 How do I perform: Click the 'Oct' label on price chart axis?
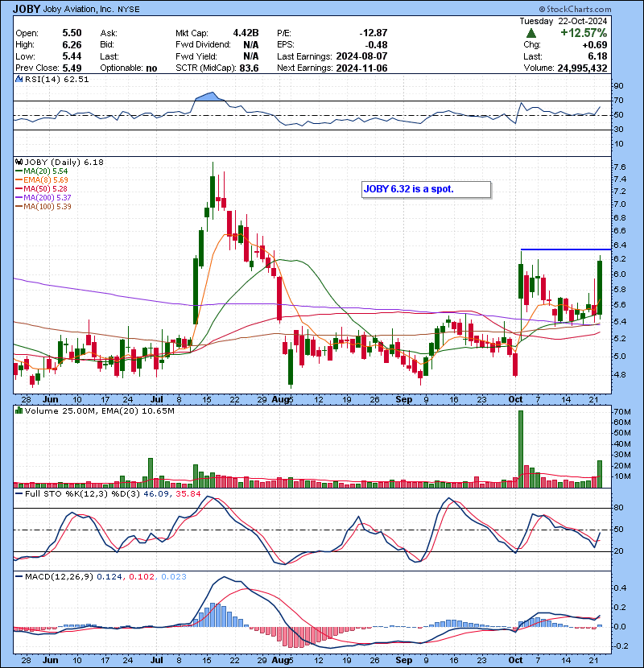click(515, 400)
